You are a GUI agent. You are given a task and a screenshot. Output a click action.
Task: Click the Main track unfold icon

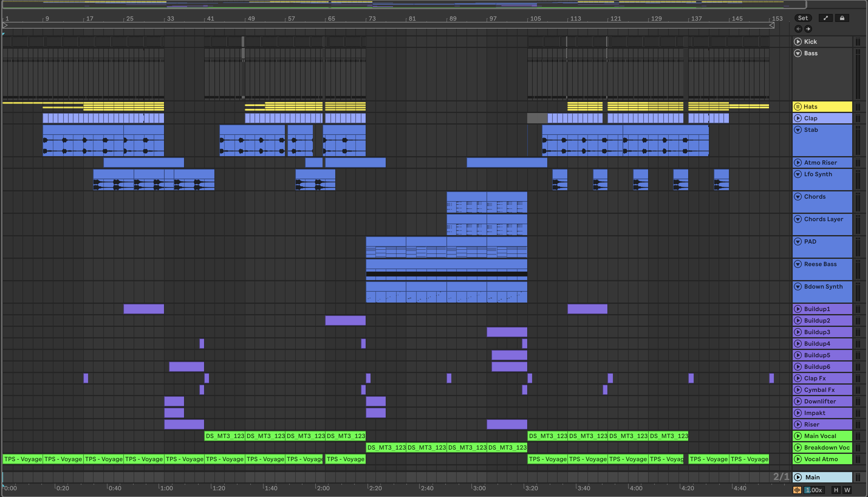798,477
